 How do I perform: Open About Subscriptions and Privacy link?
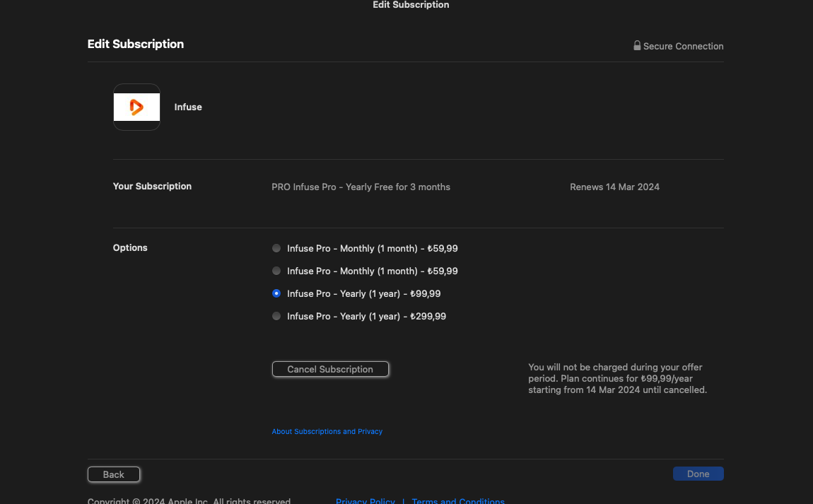click(x=327, y=431)
